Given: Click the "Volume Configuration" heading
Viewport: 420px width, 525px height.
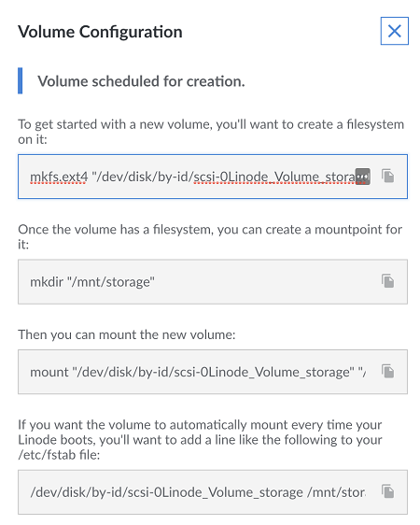Looking at the screenshot, I should pyautogui.click(x=100, y=32).
